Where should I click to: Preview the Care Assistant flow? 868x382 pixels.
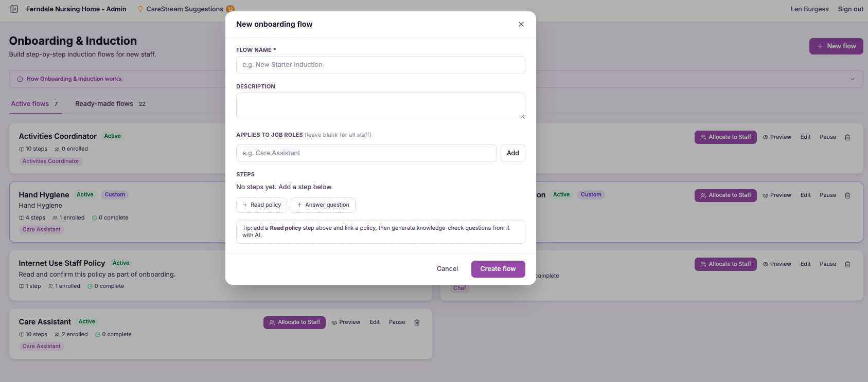tap(346, 322)
